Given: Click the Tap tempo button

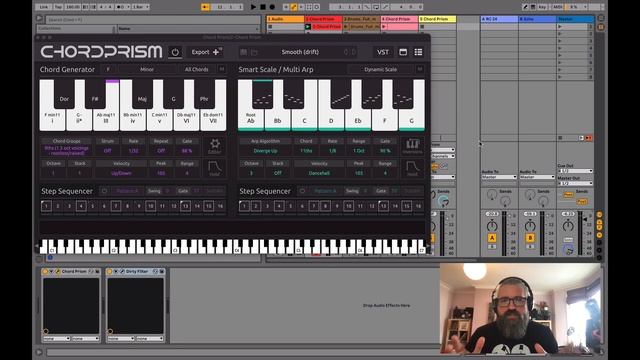Looking at the screenshot, I should coord(58,7).
